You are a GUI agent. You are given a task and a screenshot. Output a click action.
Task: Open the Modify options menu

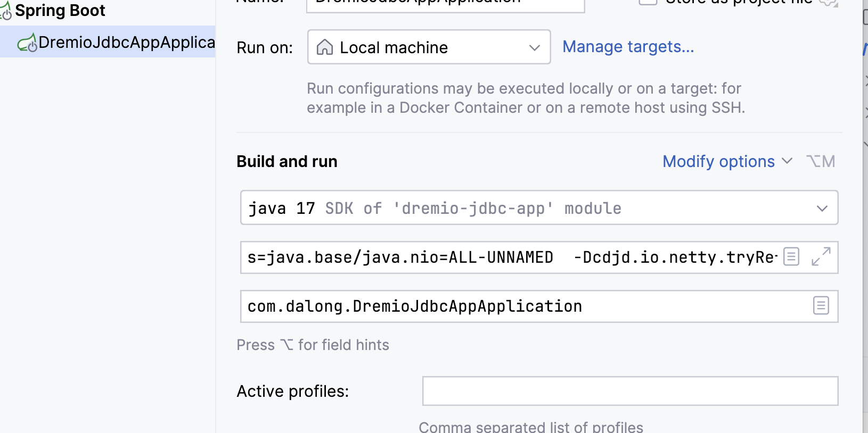pos(727,161)
